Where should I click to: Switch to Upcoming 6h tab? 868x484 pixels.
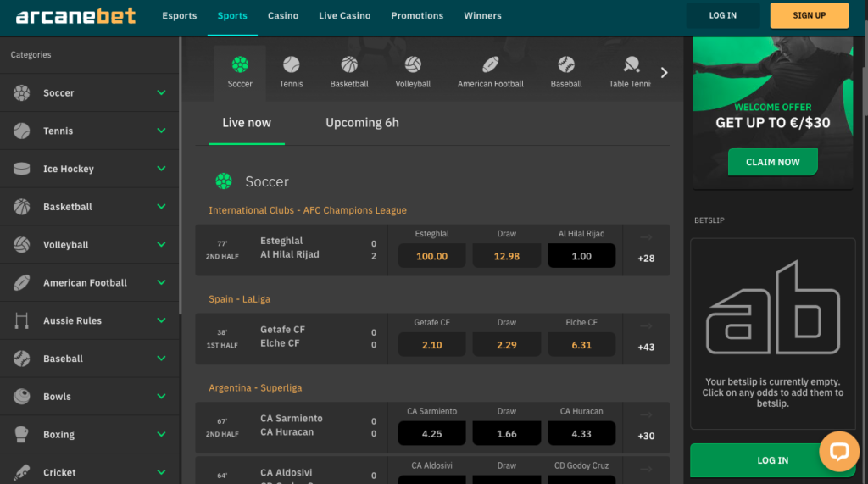362,123
